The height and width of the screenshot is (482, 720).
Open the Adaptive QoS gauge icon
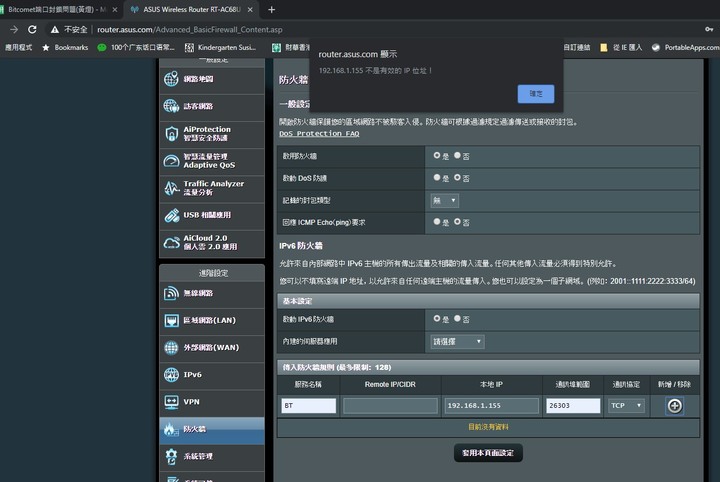(x=171, y=161)
